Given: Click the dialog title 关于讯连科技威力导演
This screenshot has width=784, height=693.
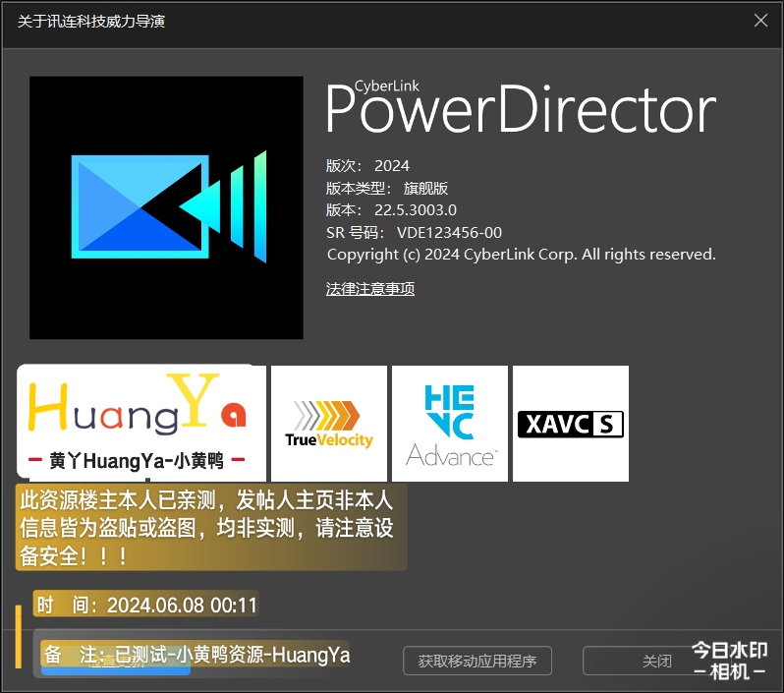Looking at the screenshot, I should click(x=91, y=21).
